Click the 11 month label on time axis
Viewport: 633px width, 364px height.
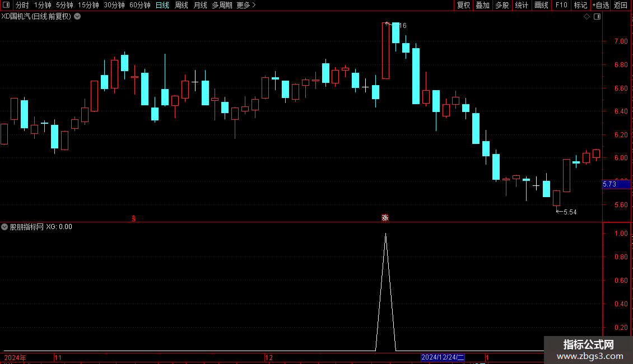[x=58, y=357]
